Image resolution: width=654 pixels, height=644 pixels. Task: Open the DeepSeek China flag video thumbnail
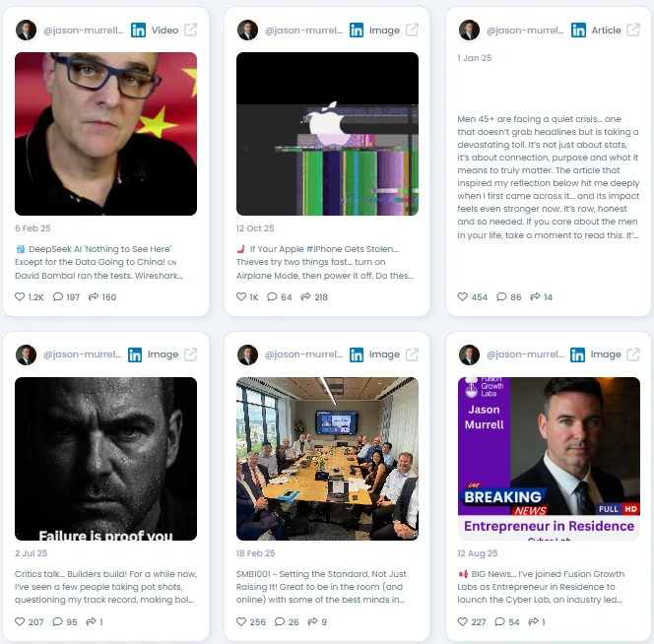coord(106,134)
